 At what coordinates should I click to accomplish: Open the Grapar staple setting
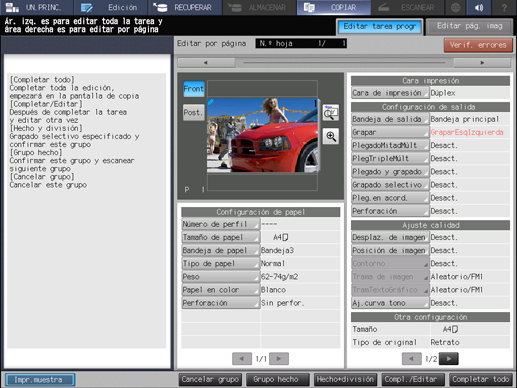pyautogui.click(x=390, y=132)
